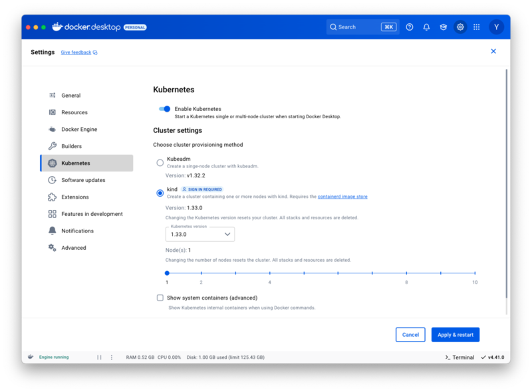This screenshot has height=392, width=532.
Task: Open the Learning center graduation cap icon
Action: [443, 27]
